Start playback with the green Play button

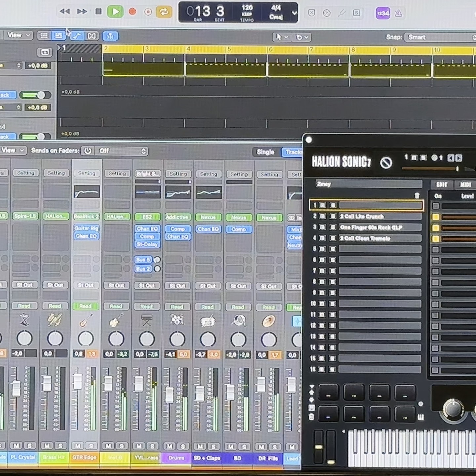pos(115,12)
